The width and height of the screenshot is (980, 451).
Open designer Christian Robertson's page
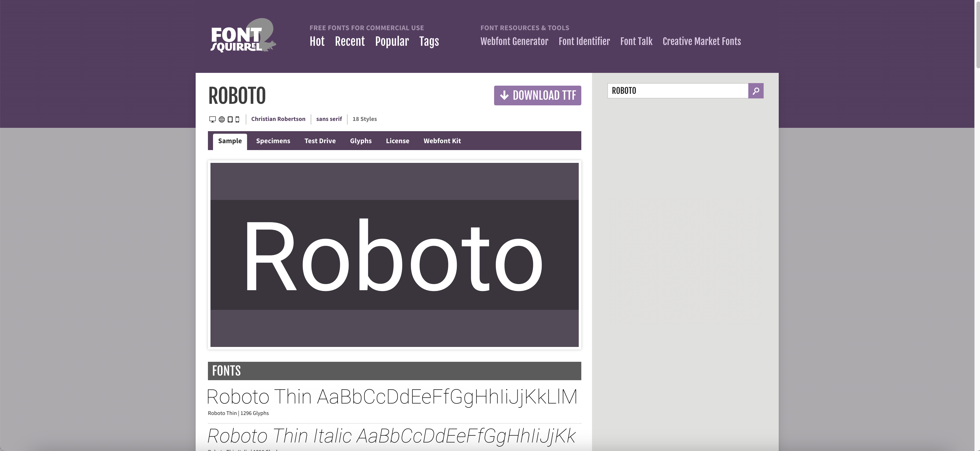(278, 119)
